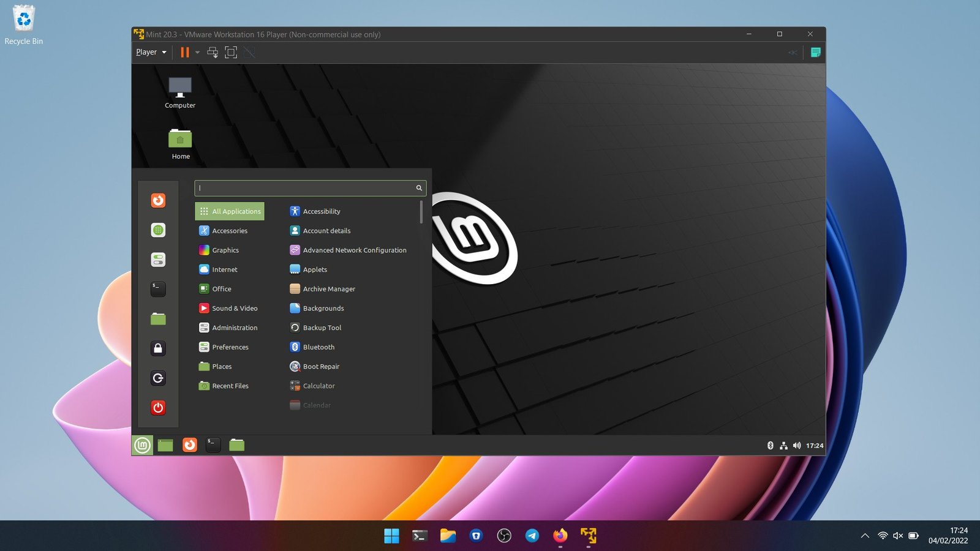The height and width of the screenshot is (551, 980).
Task: Open Firefox from the Mint menu favorites sidebar
Action: pos(158,200)
